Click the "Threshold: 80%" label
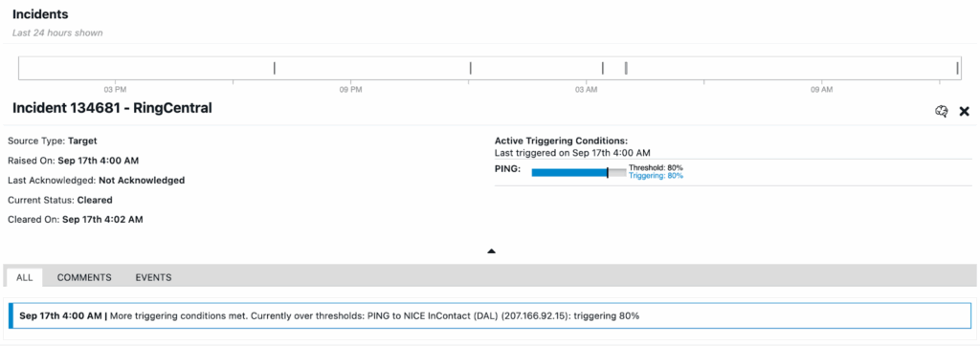This screenshot has width=980, height=346. coord(656,168)
